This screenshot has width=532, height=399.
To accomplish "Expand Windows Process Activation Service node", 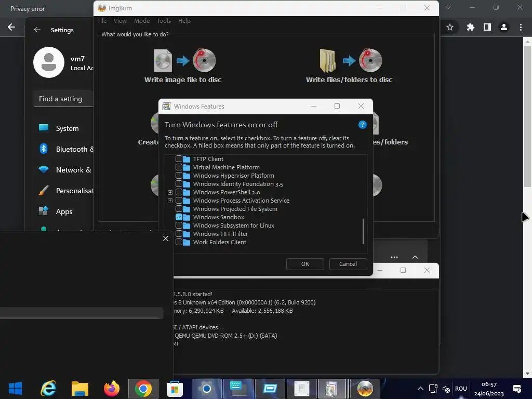I will coord(170,201).
